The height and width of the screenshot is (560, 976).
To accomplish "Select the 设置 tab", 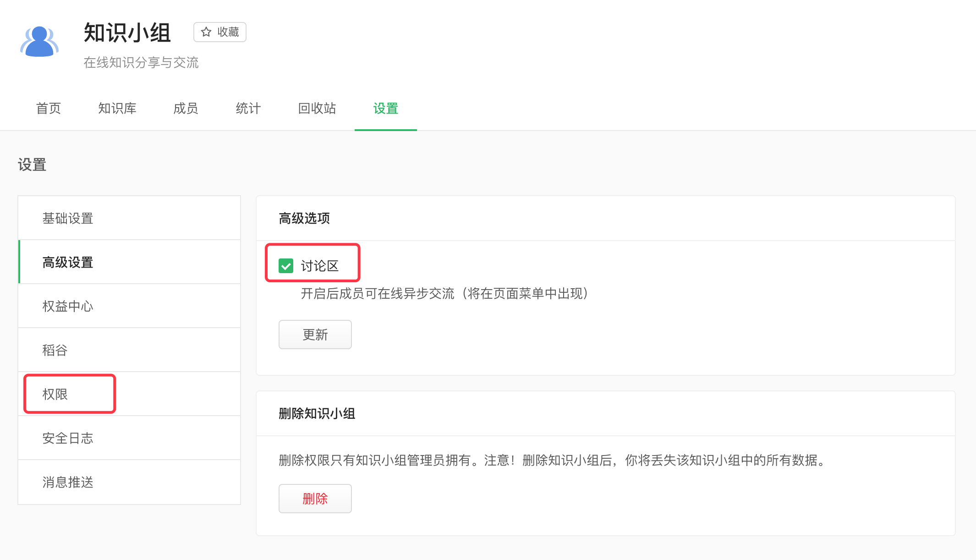I will point(385,109).
